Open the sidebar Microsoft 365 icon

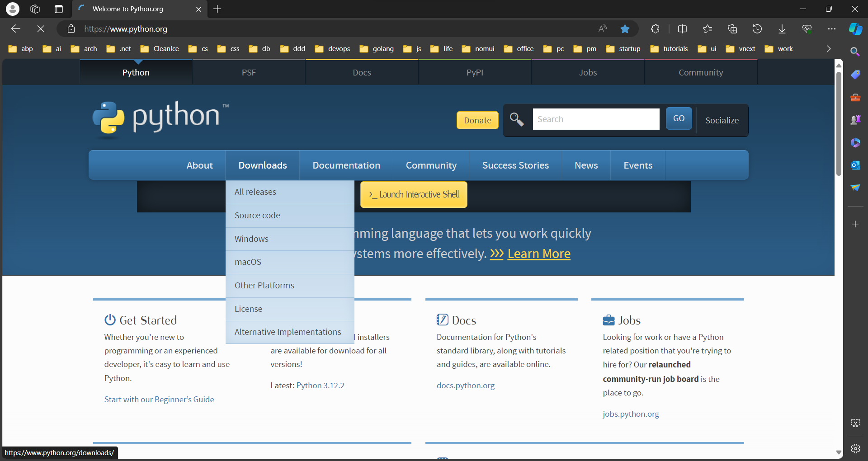pos(855,142)
